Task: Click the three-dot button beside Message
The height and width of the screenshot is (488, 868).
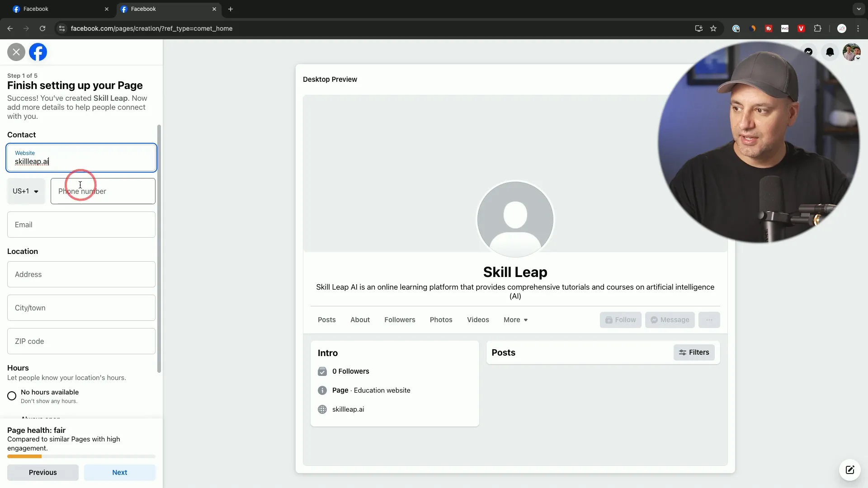Action: coord(709,320)
